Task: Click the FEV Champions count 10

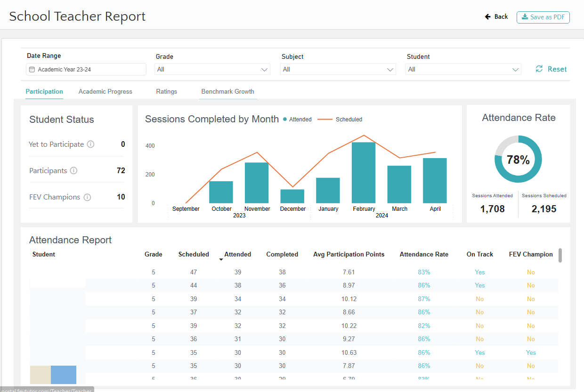Action: coord(121,197)
